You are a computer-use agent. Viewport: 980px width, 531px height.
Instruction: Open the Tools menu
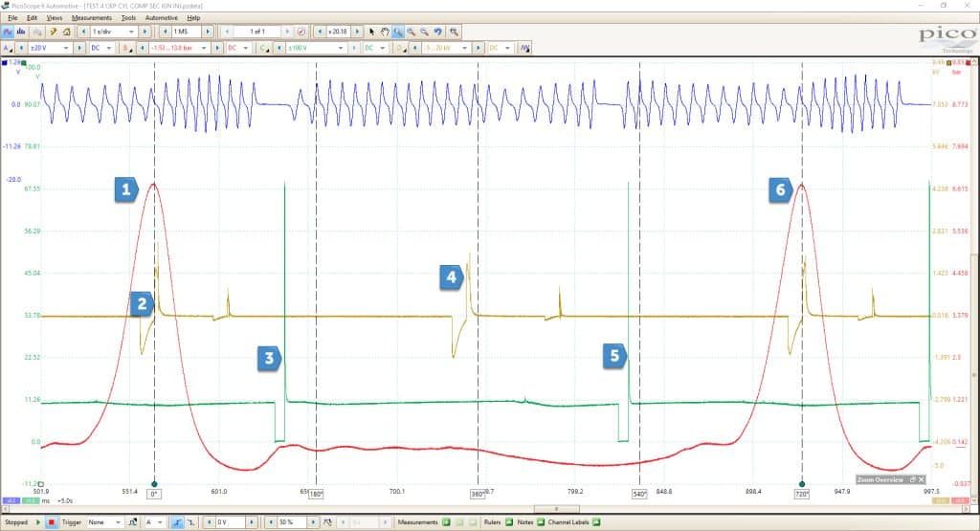(128, 18)
